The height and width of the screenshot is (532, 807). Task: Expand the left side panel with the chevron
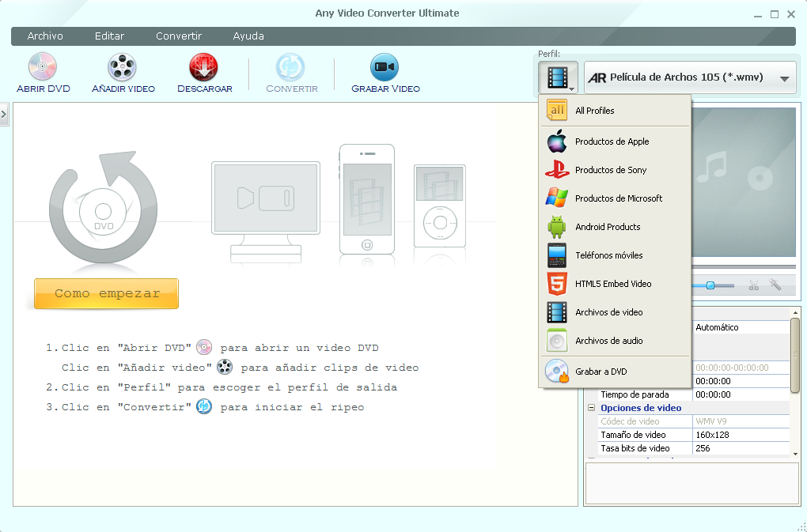click(5, 114)
